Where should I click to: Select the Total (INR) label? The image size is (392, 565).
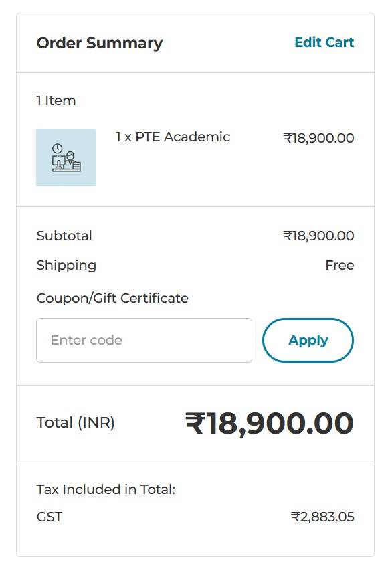(x=76, y=422)
